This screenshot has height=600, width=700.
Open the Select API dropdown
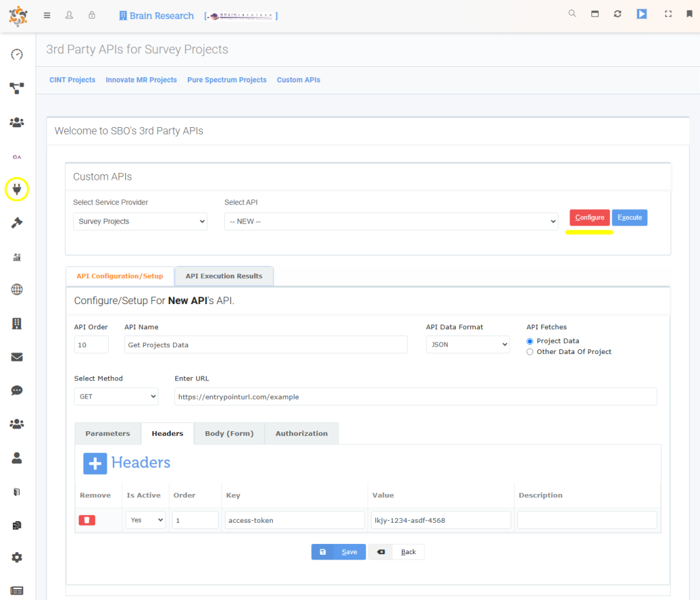[x=391, y=221]
